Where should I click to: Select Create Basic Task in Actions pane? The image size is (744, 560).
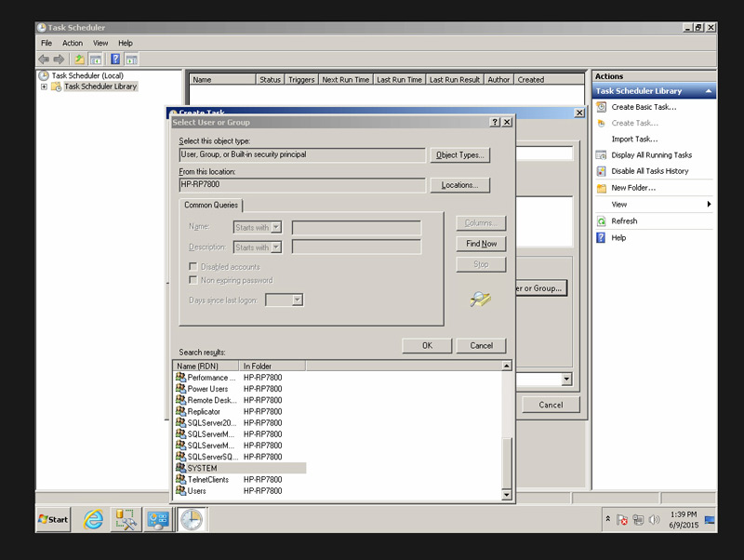coord(644,107)
